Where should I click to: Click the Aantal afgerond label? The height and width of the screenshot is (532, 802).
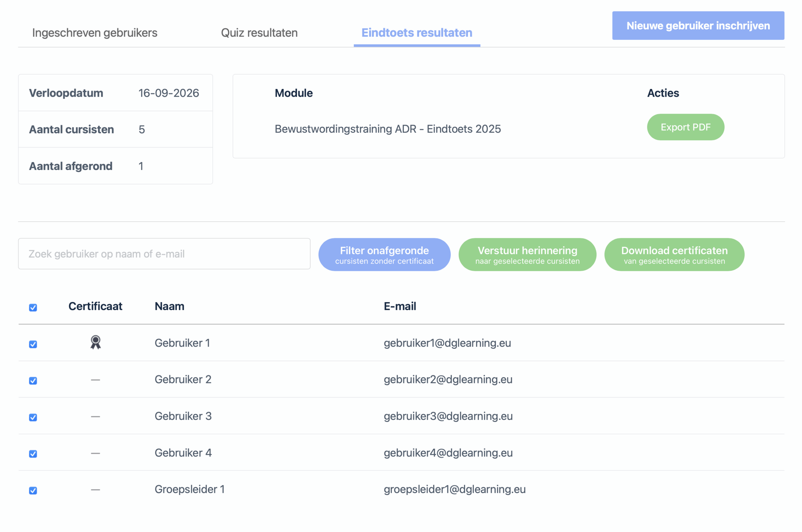[70, 166]
